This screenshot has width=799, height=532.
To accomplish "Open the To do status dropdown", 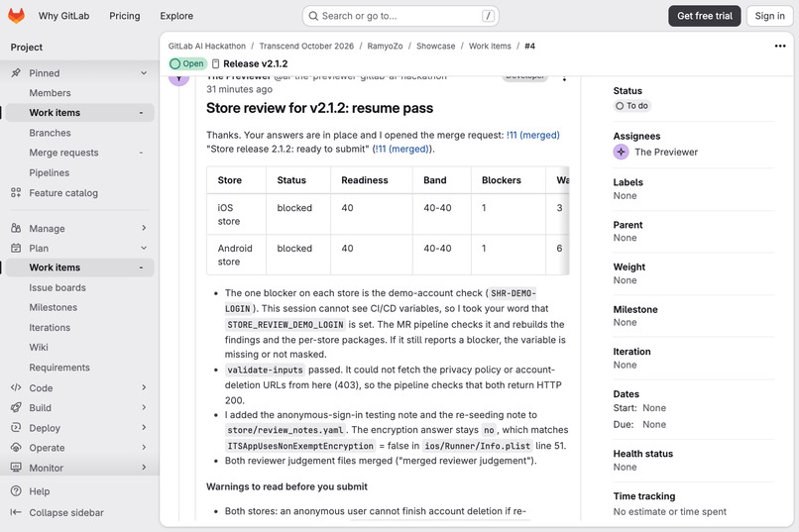I will click(x=631, y=106).
